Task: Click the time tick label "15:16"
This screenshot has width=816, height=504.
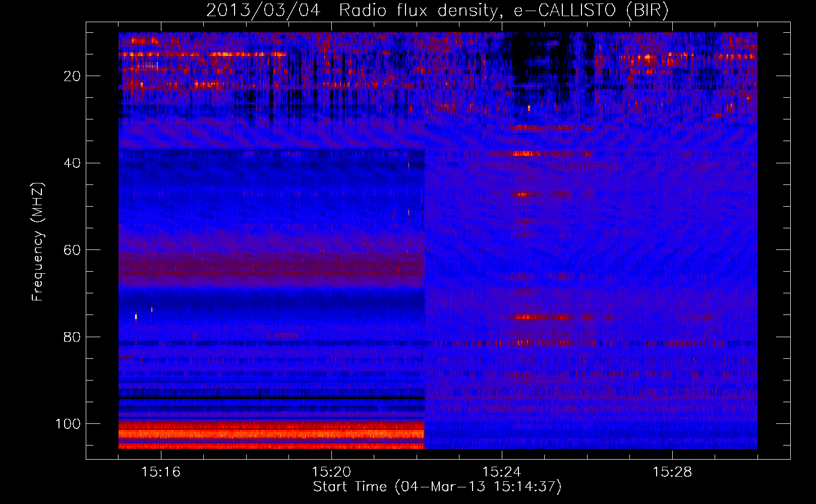Action: [161, 472]
